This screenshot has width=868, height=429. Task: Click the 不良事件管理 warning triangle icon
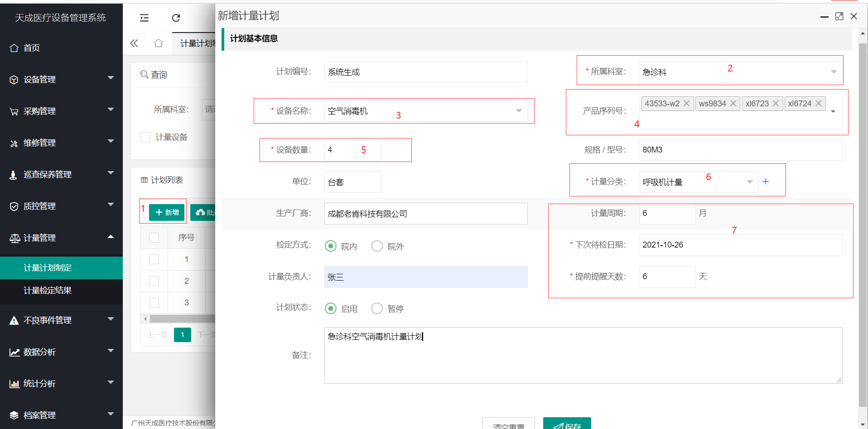[x=14, y=320]
